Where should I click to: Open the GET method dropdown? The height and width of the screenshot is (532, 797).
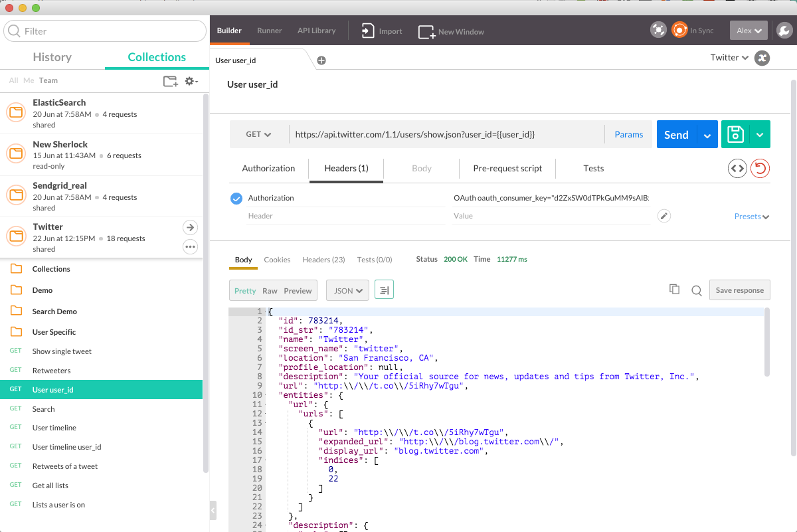259,134
